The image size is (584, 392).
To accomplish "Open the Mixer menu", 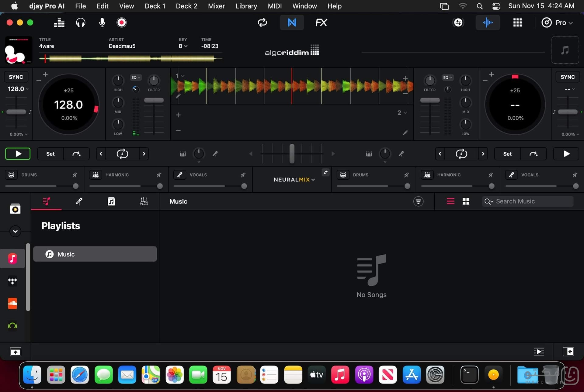I will click(x=216, y=6).
